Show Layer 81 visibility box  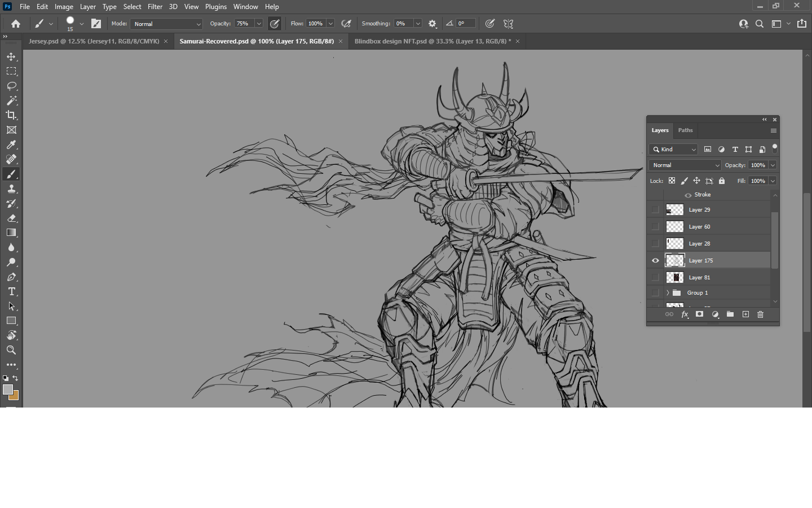pos(655,277)
